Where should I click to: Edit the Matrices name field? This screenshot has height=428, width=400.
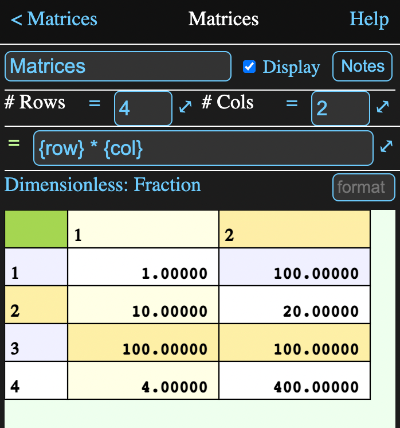coord(118,66)
